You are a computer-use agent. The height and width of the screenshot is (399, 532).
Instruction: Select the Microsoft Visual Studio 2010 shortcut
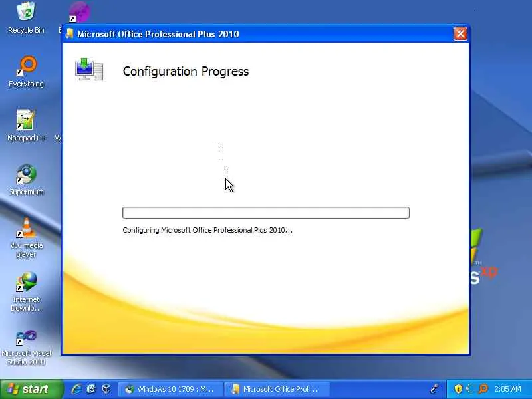tap(26, 347)
